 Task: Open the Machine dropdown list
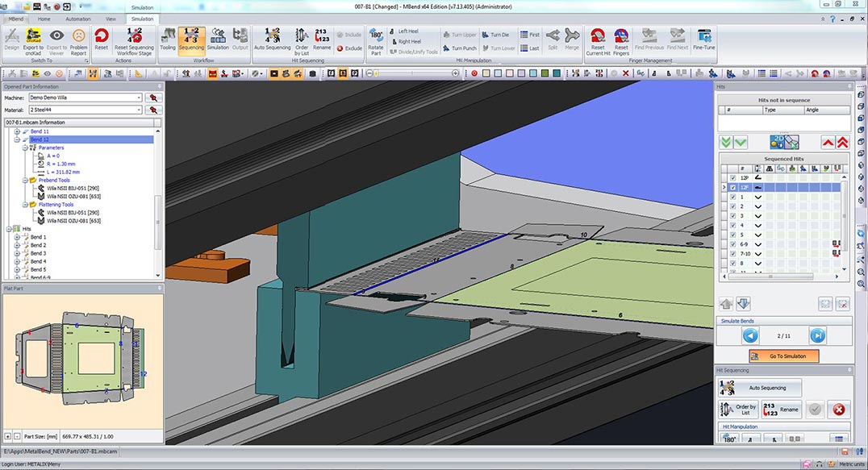(x=139, y=98)
